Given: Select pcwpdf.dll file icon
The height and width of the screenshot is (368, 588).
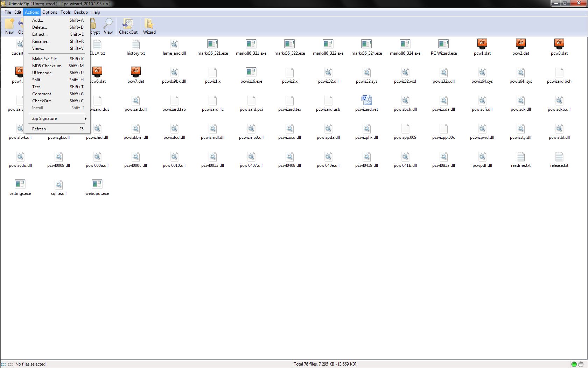Looking at the screenshot, I should [x=482, y=156].
